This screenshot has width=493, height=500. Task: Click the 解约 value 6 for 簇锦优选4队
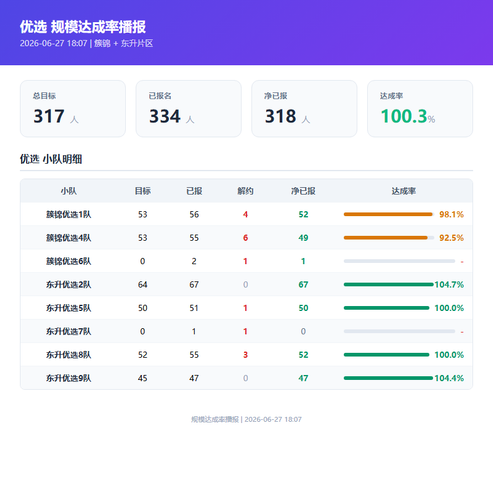click(245, 238)
